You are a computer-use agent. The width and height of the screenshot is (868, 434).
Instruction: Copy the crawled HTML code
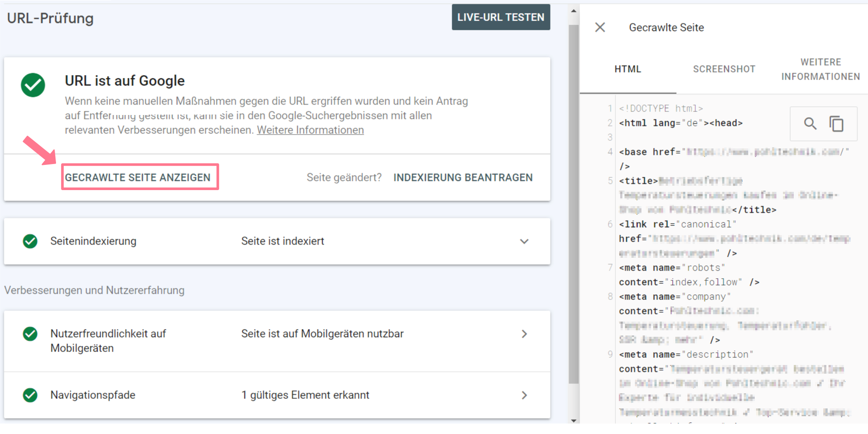pos(836,124)
